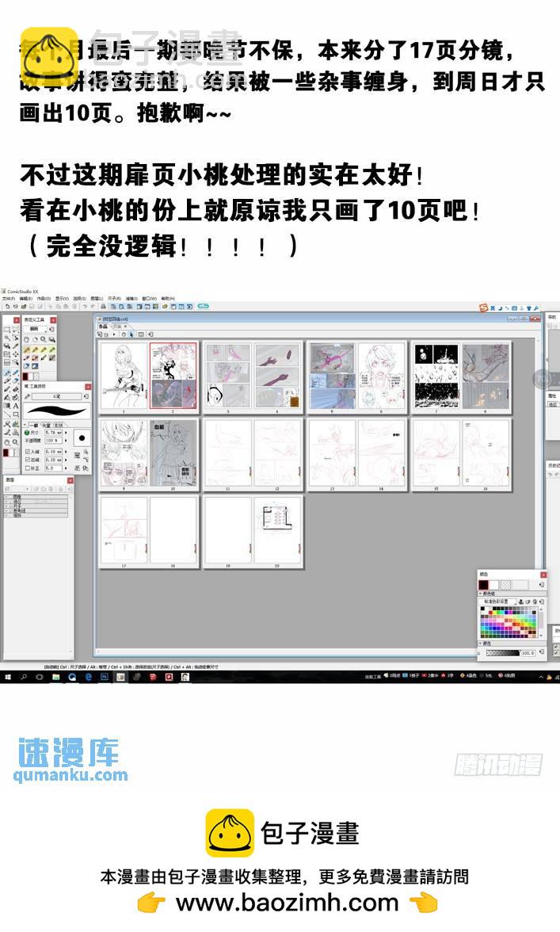Select the hand tool in custom tools panel

click(27, 339)
